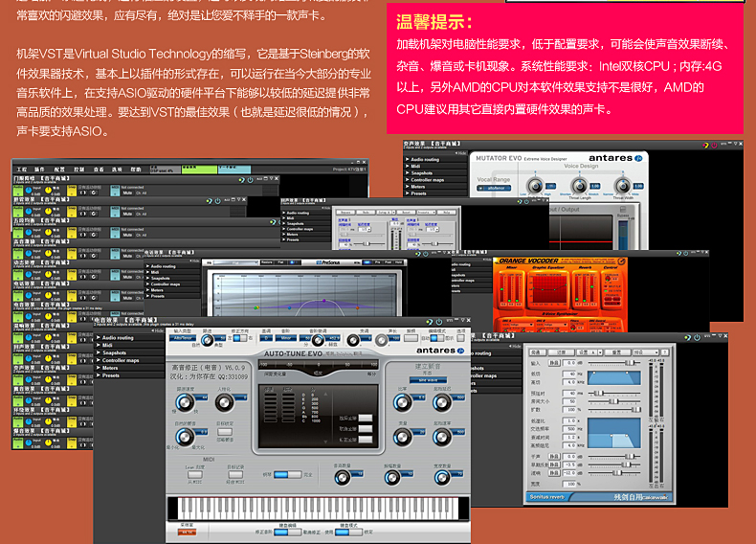756x544 pixels.
Task: Click the Learn scale from MIDI button
Action: tap(195, 474)
